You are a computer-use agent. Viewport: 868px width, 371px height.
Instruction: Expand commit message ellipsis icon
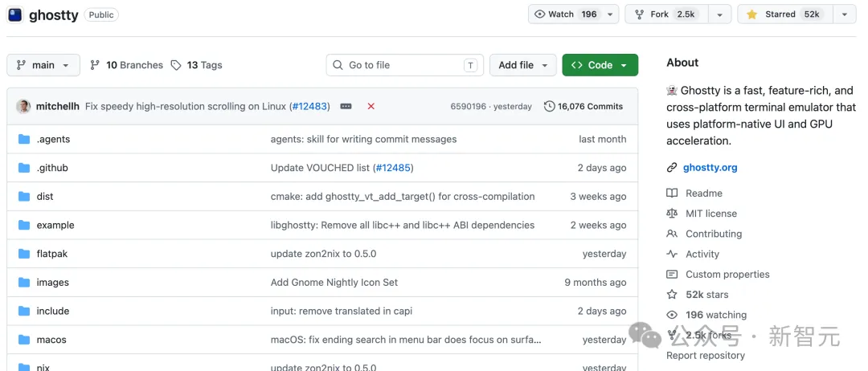(346, 106)
